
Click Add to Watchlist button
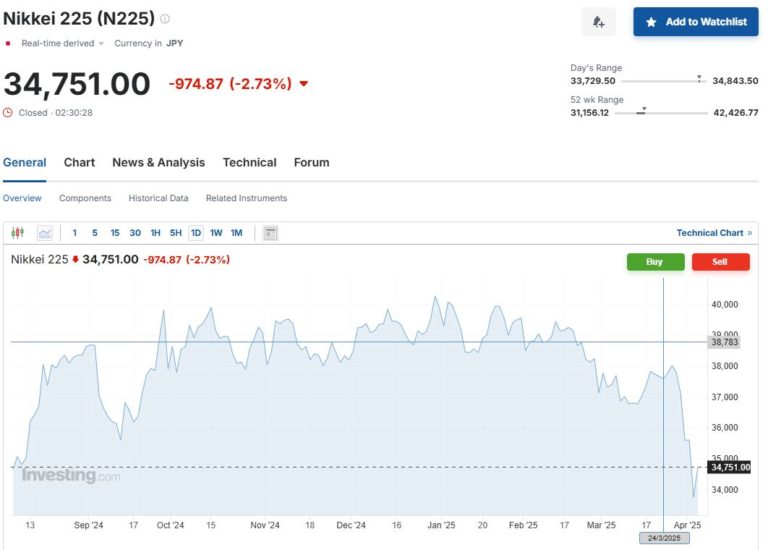point(696,22)
